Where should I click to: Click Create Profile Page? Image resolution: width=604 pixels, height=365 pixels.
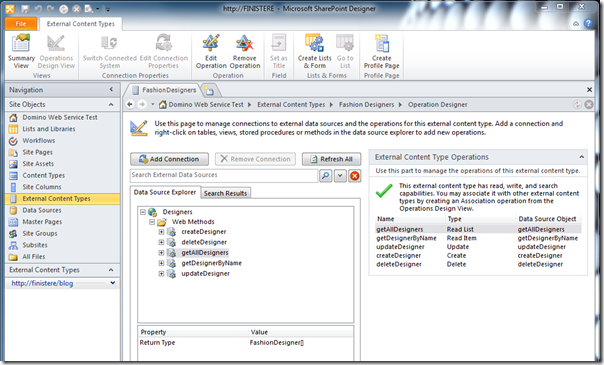point(381,51)
